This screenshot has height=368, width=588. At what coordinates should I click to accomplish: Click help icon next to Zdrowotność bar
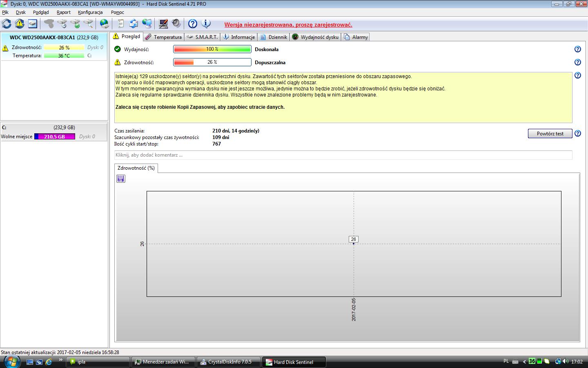point(578,62)
